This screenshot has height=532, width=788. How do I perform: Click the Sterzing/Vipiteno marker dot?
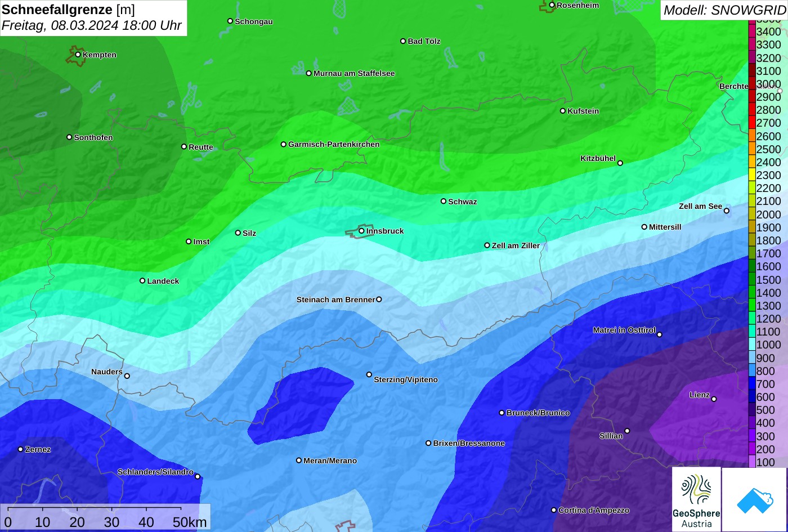(369, 374)
